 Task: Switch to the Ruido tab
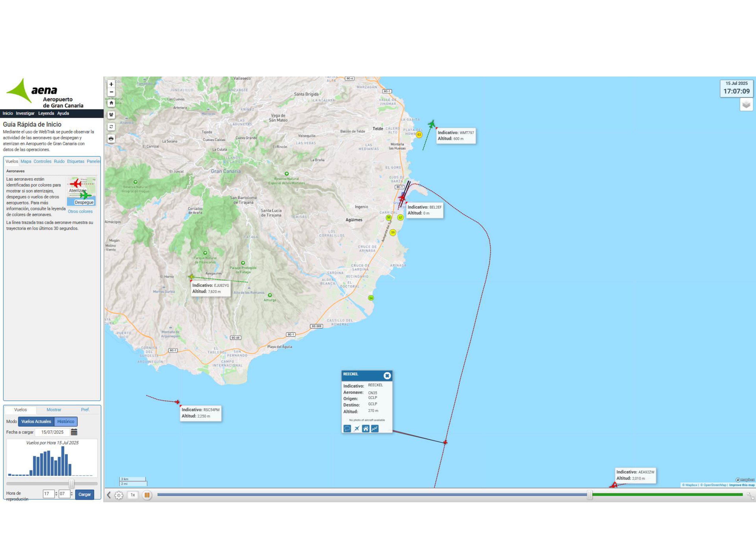click(59, 162)
